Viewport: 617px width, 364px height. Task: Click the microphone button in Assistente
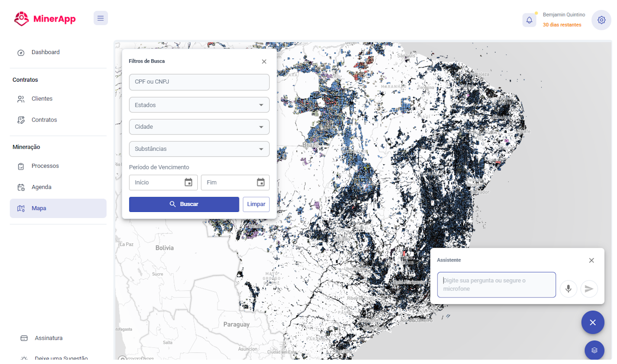click(x=569, y=289)
